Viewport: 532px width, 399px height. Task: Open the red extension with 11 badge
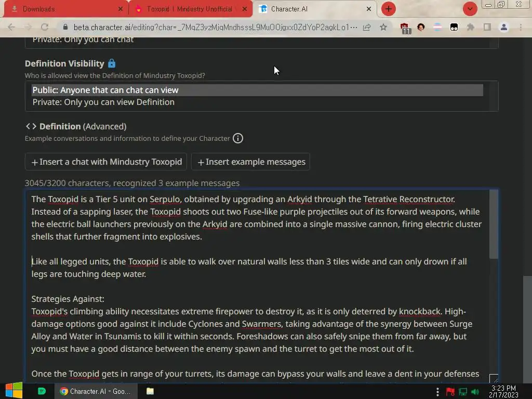tap(405, 28)
